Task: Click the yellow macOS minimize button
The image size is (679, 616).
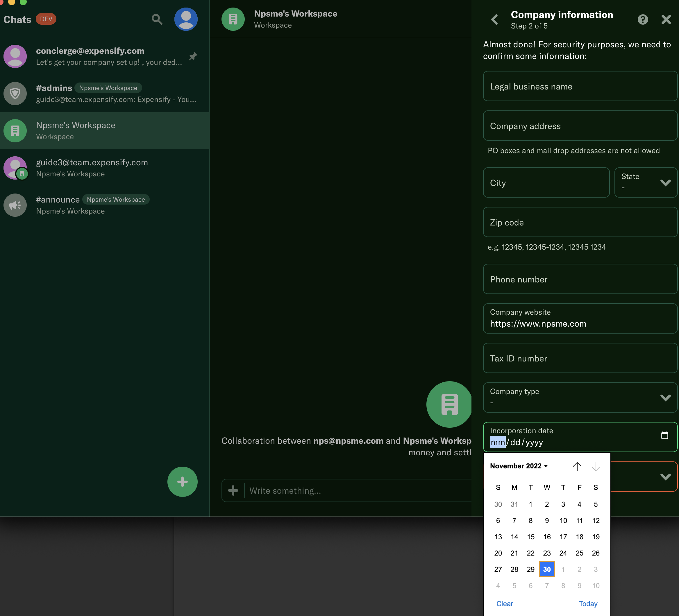Action: [11, 2]
